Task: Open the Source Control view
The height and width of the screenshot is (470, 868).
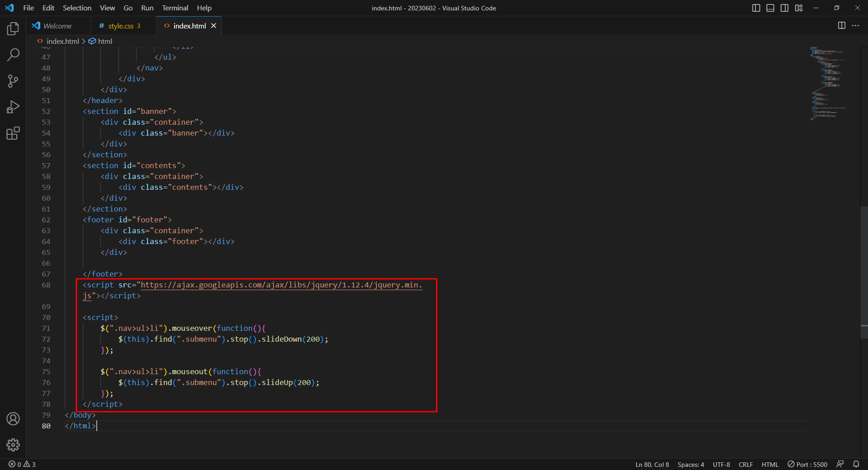Action: [x=13, y=81]
